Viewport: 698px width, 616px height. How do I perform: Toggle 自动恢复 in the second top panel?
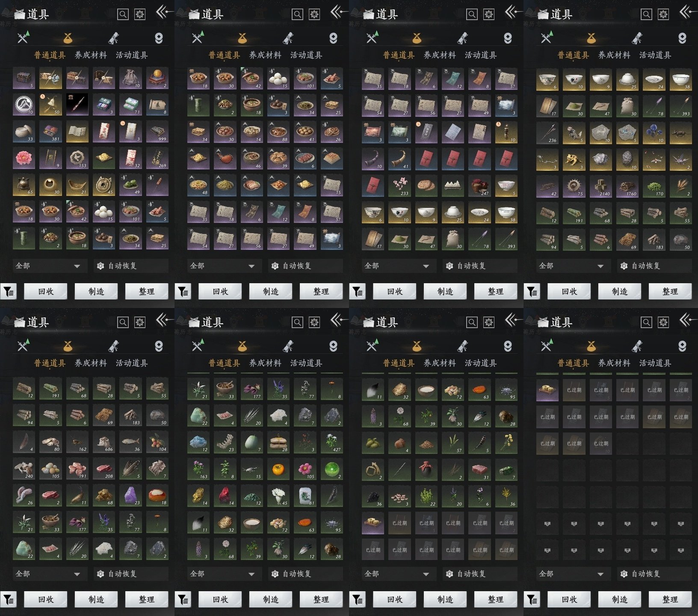(x=296, y=266)
